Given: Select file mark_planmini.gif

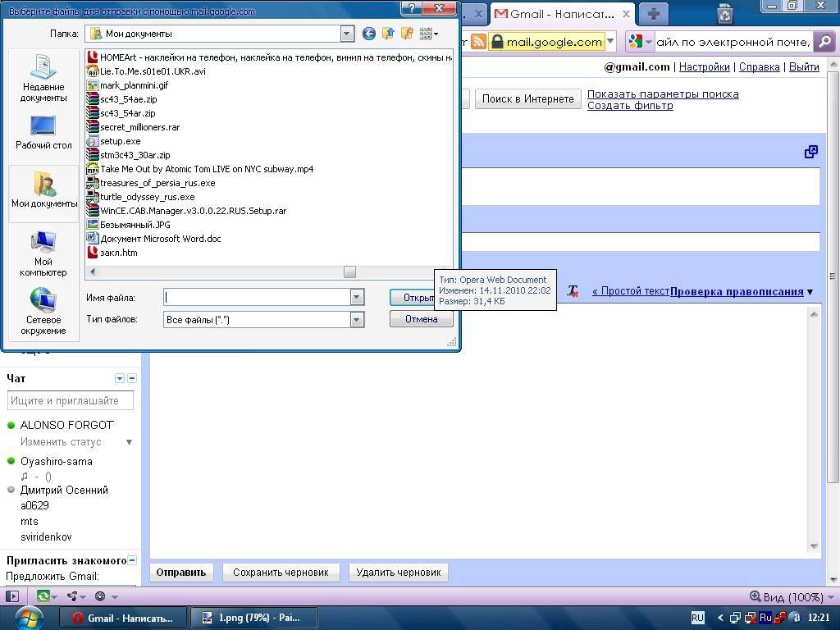Looking at the screenshot, I should click(127, 85).
